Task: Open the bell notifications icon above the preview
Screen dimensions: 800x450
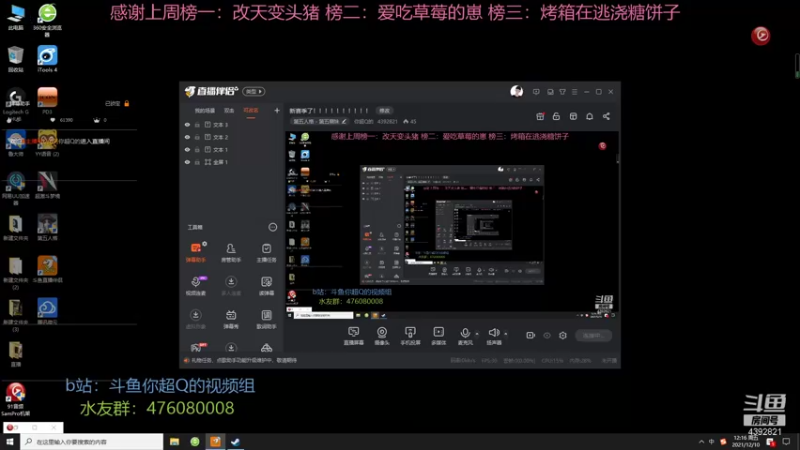Action: pyautogui.click(x=589, y=116)
